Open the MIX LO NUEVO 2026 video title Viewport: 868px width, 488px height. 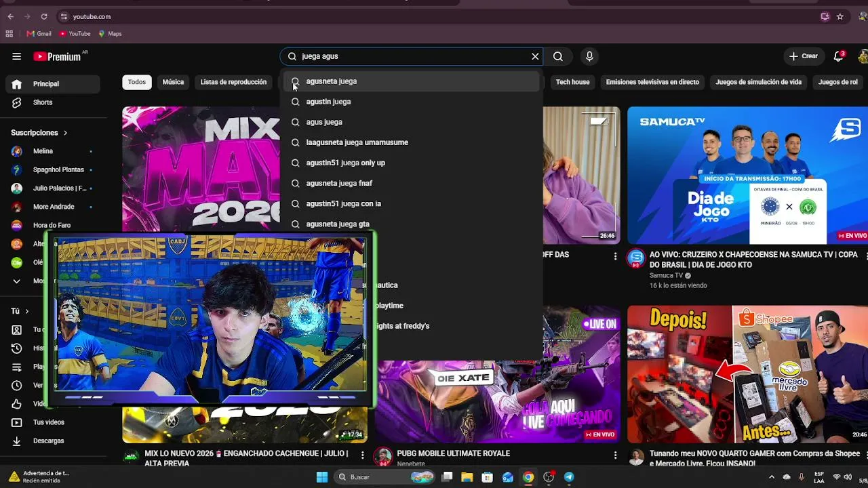point(246,458)
